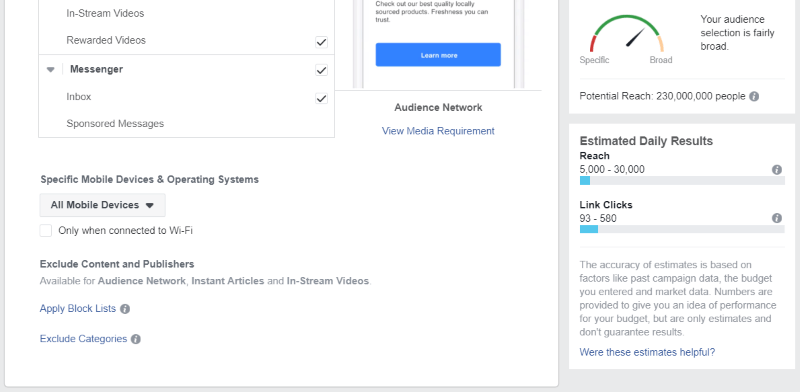Click 'Your audience selection is fairly broad' text

click(x=737, y=33)
